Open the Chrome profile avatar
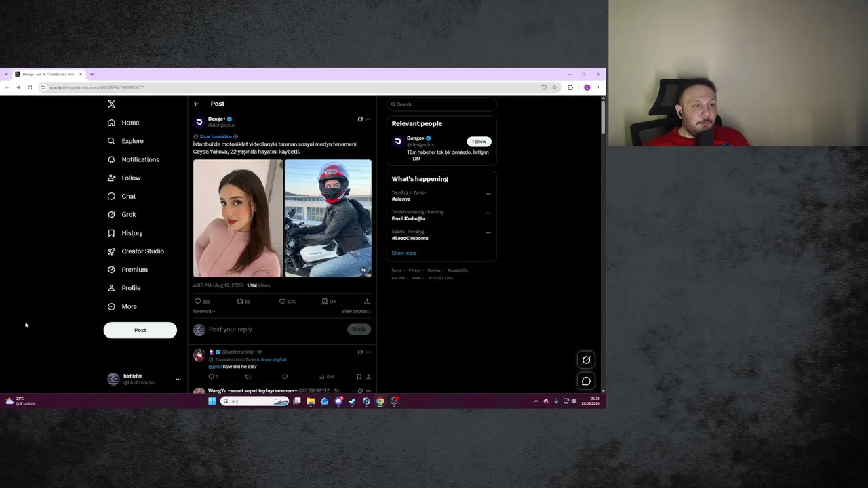 pos(587,87)
